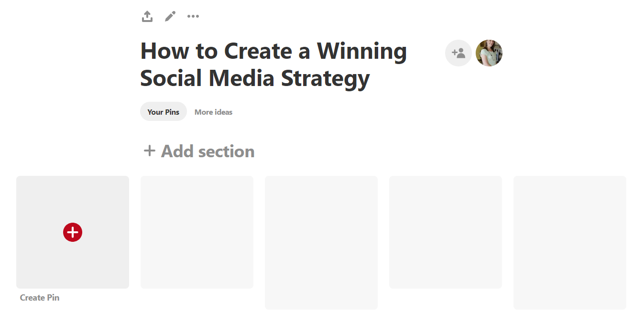Open your profile avatar in the board header
The image size is (644, 324).
[489, 53]
